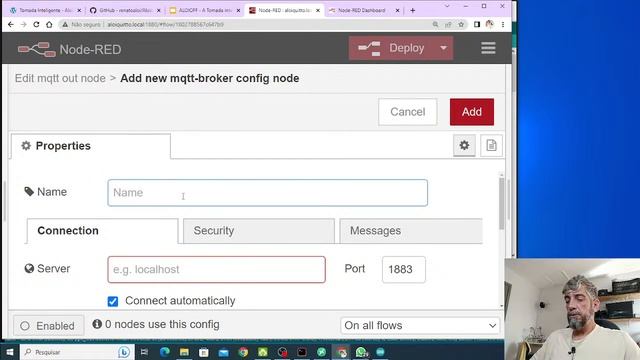Click the Name input field
The image size is (640, 360).
268,193
